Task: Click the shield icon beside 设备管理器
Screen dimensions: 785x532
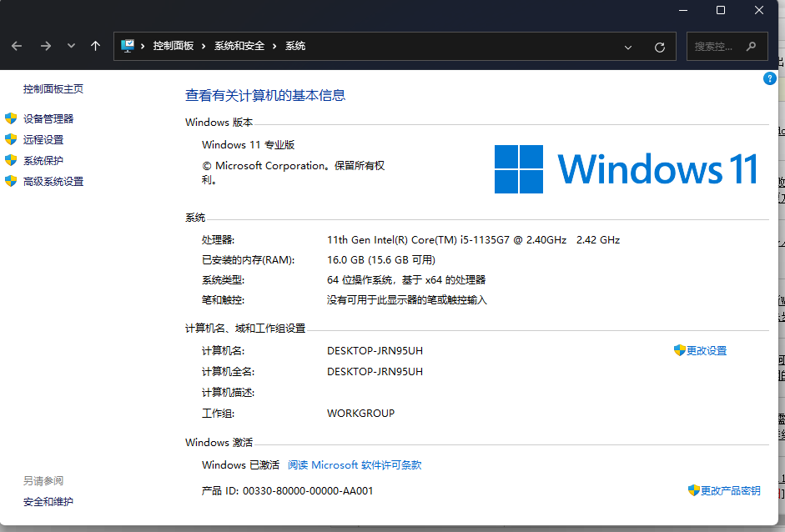Action: [x=13, y=118]
